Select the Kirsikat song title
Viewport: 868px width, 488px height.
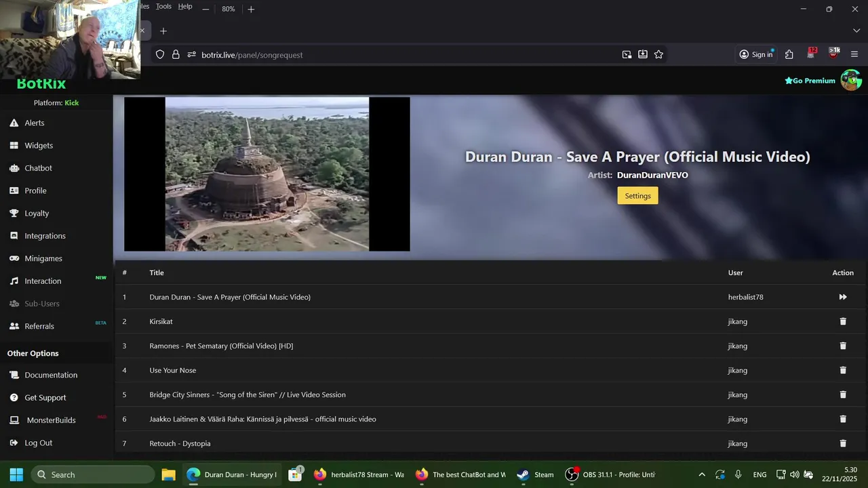pyautogui.click(x=161, y=321)
